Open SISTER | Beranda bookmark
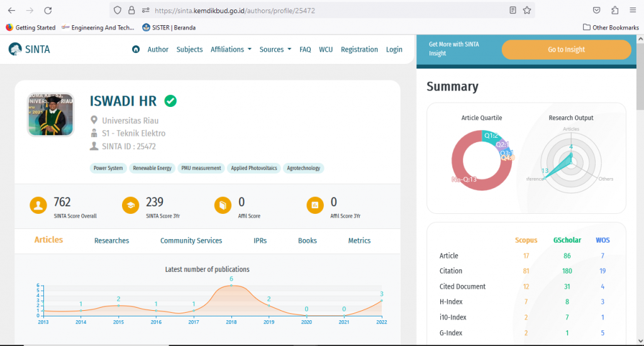 coord(169,28)
